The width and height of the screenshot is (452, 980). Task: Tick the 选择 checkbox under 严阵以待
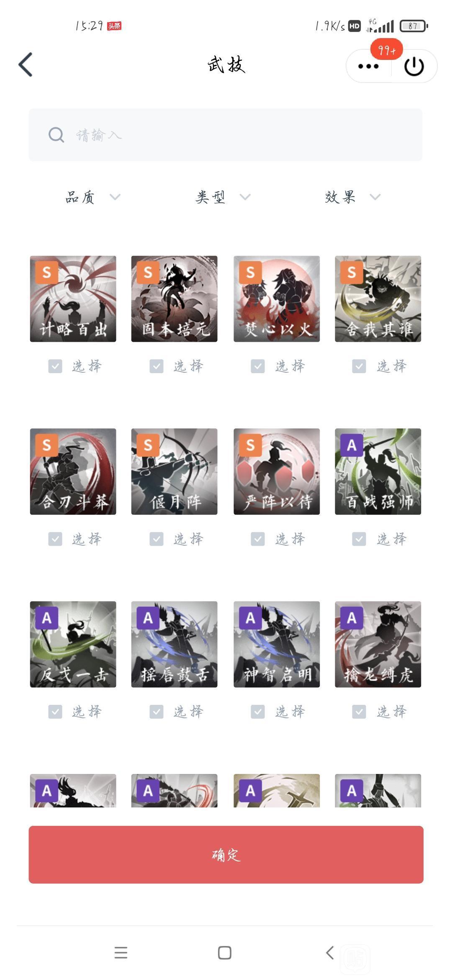click(x=258, y=539)
